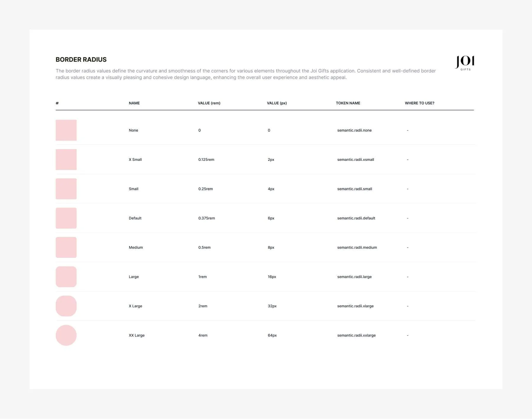The width and height of the screenshot is (532, 419).
Task: Select the None radius pink swatch
Action: point(66,130)
